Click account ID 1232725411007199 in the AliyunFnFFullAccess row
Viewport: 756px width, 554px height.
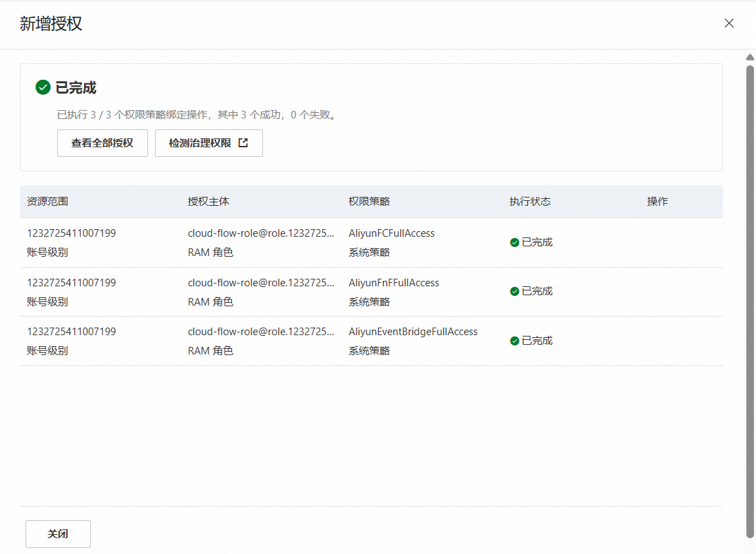[72, 283]
